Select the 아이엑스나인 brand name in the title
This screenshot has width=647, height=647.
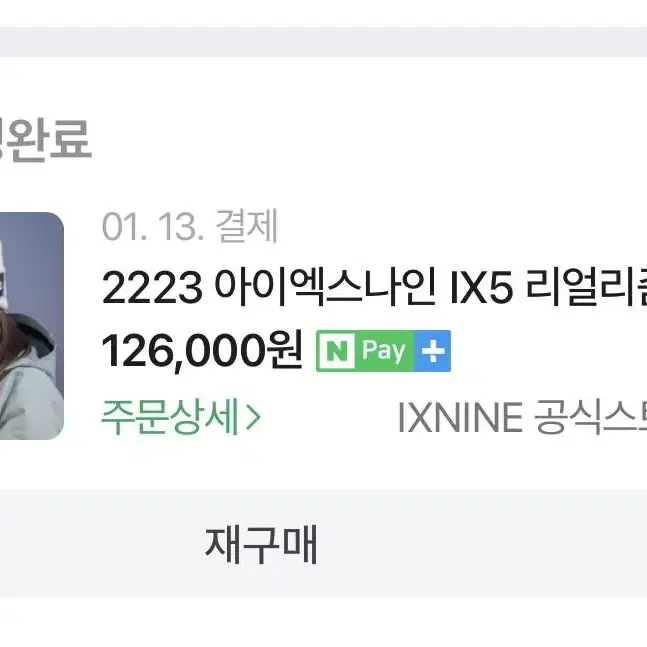[x=326, y=287]
